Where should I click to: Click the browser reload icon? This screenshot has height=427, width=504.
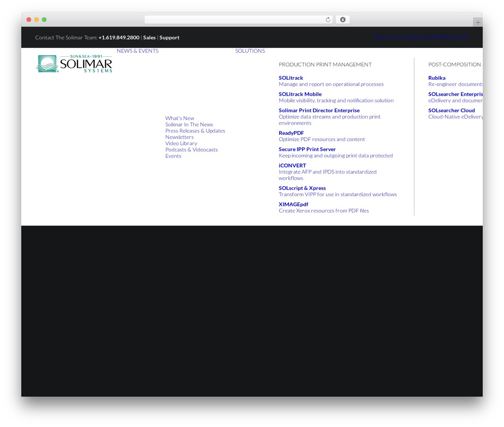pos(328,20)
